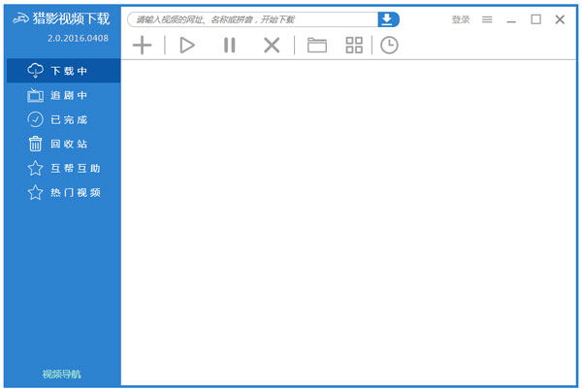Screen dimensions: 582x392
Task: Open the hamburger main menu
Action: 487,19
